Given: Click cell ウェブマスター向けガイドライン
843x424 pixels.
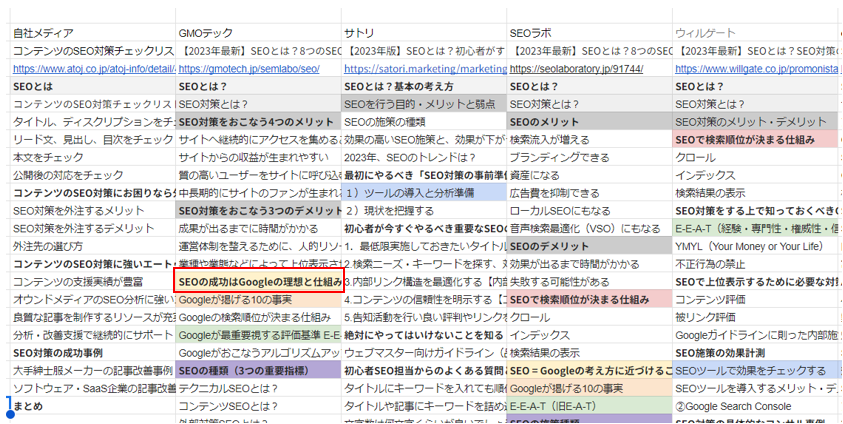Looking at the screenshot, I should click(x=424, y=353).
